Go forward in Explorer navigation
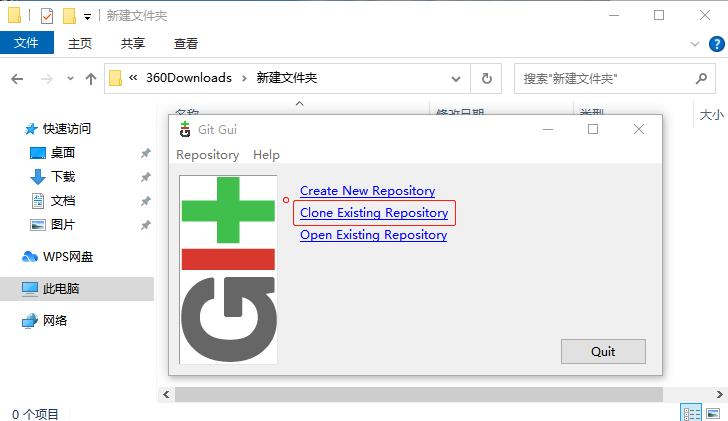 46,79
